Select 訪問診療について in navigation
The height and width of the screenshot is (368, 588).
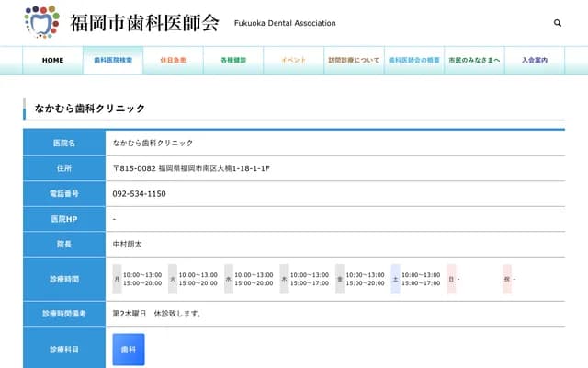pyautogui.click(x=354, y=60)
